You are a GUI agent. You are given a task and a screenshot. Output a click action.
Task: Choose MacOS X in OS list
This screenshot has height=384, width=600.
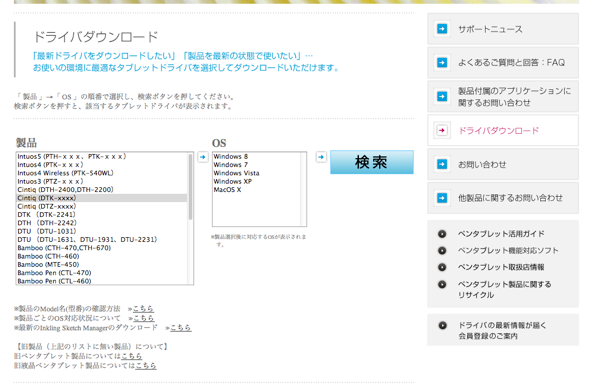click(256, 190)
